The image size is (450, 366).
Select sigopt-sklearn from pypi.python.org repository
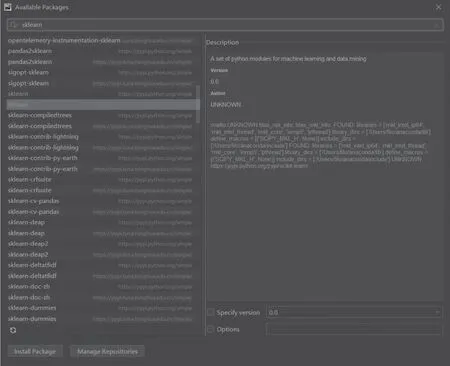tap(103, 72)
